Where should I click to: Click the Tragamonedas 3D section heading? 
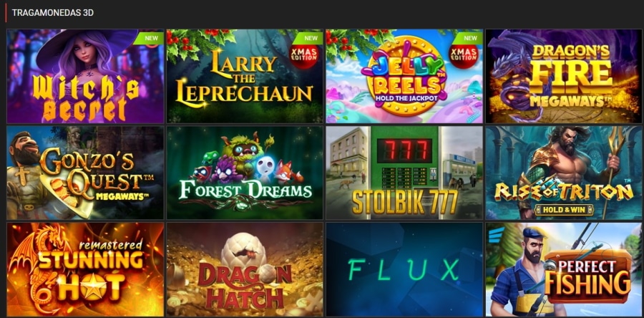click(x=53, y=13)
